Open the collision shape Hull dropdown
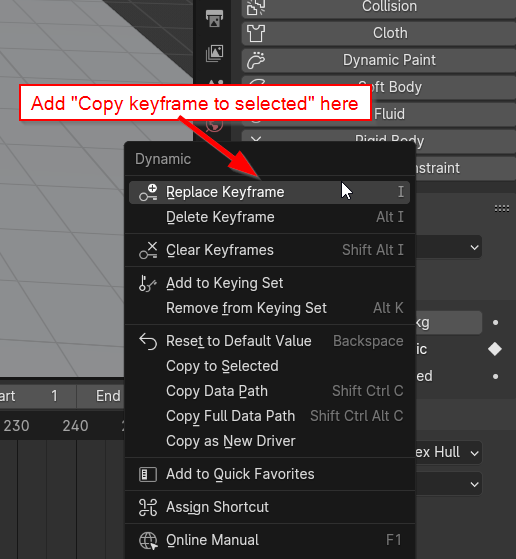 pos(449,453)
